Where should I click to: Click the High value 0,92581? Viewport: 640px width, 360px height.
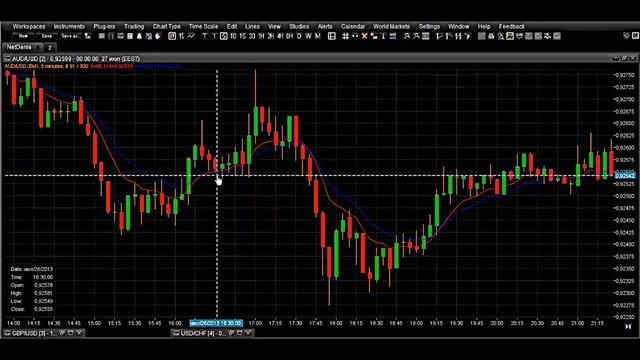[43, 293]
